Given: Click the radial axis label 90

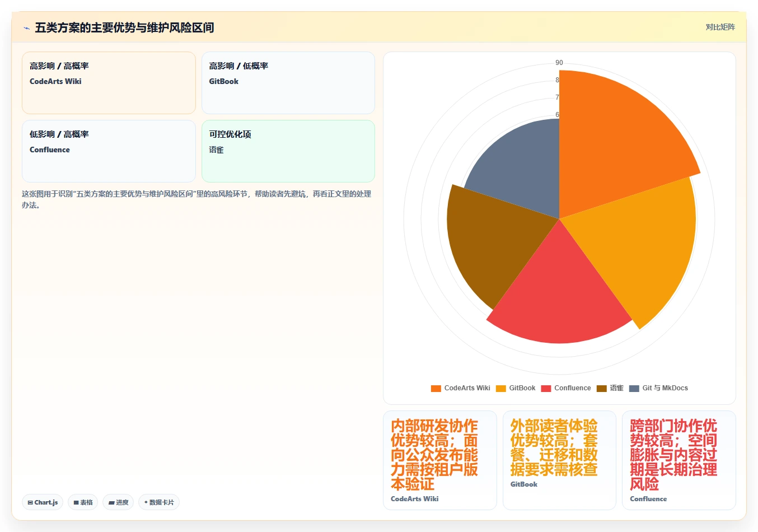Looking at the screenshot, I should [x=559, y=63].
